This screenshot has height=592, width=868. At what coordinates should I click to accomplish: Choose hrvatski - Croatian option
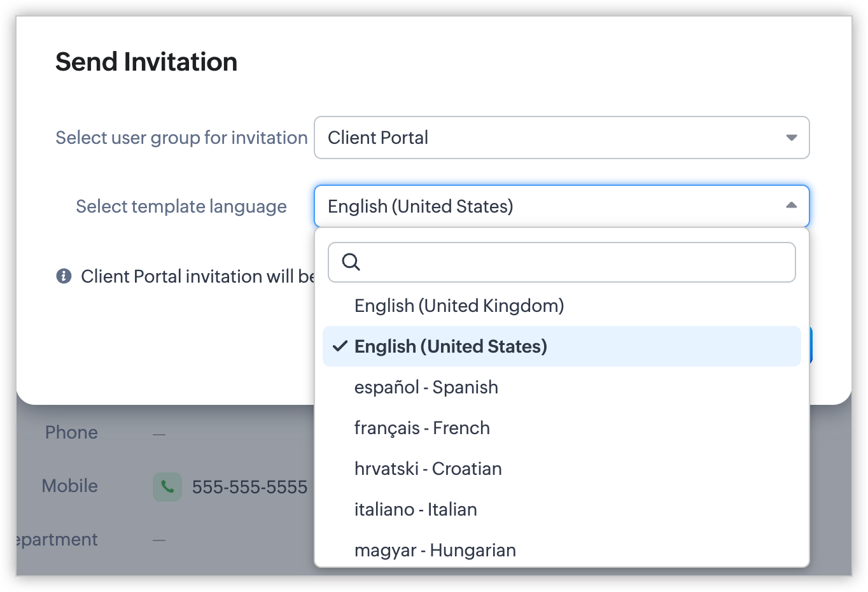[x=428, y=469]
